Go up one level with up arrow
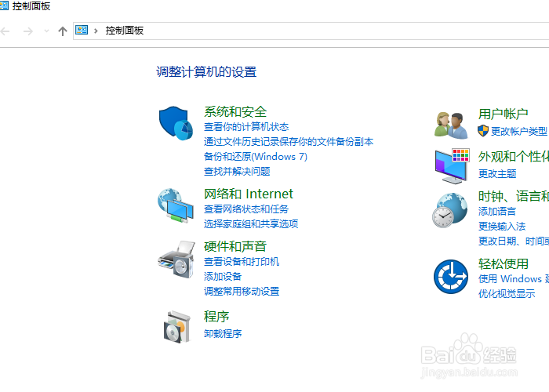549x392 pixels. (x=62, y=31)
